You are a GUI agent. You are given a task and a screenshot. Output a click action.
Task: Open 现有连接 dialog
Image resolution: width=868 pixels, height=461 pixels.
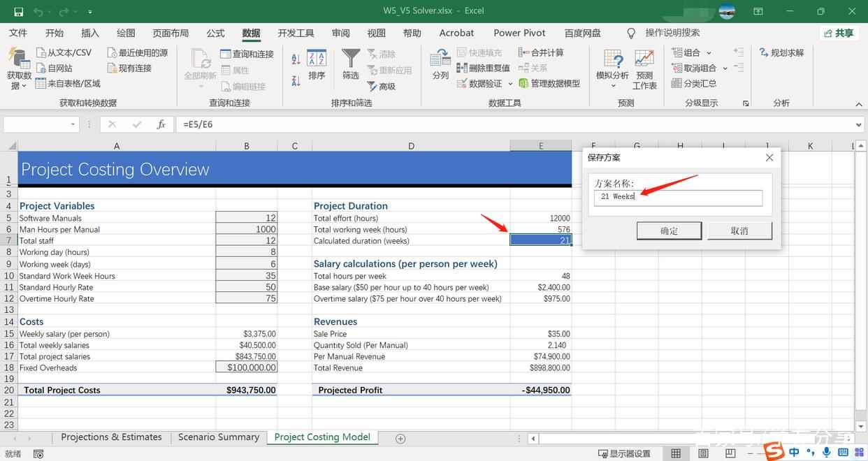click(x=129, y=68)
